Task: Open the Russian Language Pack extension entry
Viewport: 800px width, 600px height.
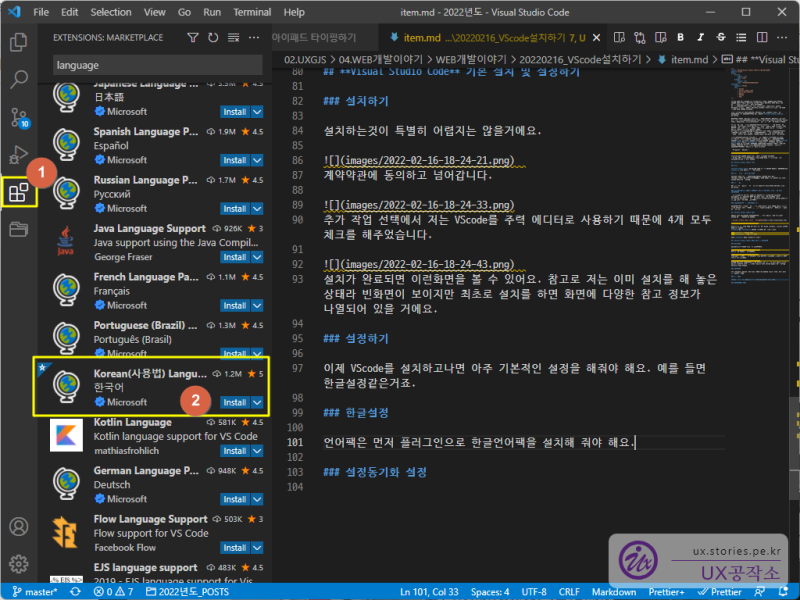Action: point(153,194)
